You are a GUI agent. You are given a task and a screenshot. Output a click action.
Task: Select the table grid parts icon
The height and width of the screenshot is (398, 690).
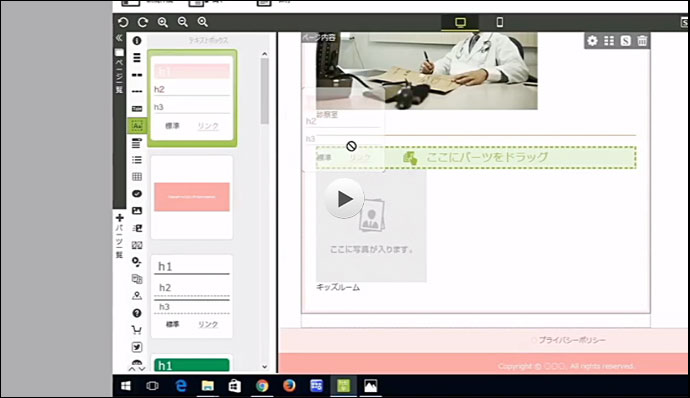pos(137,177)
